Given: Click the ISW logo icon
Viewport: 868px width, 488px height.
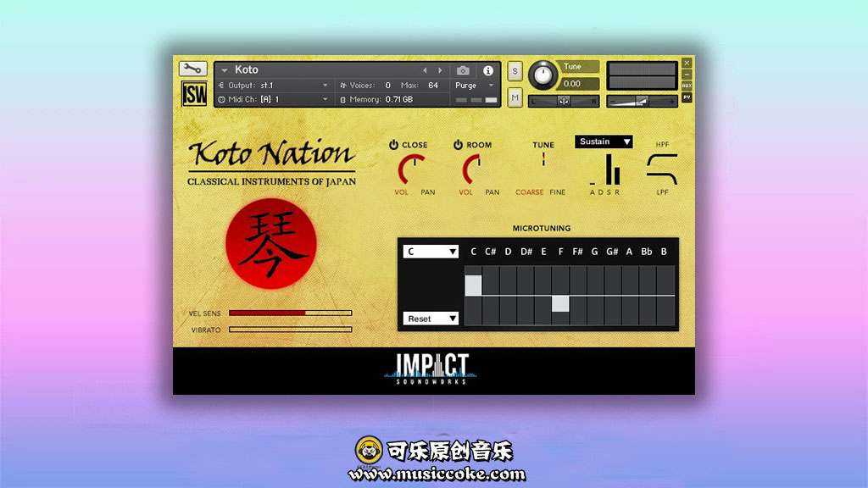Looking at the screenshot, I should pos(194,93).
